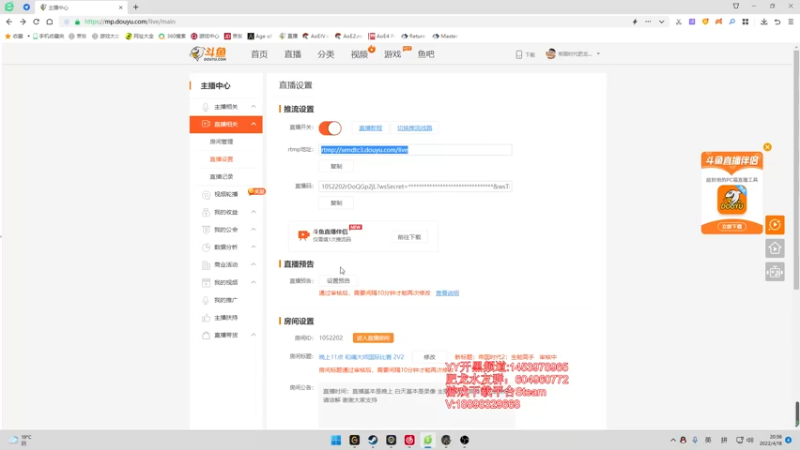800x450 pixels.
Task: Collapse the 直播相关 sidebar section
Action: [254, 124]
